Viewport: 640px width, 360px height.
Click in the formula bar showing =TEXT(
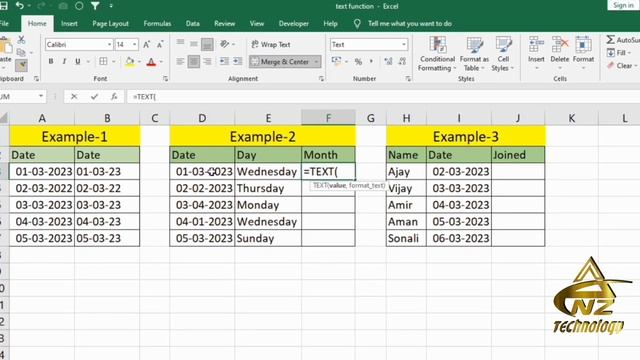(x=383, y=97)
